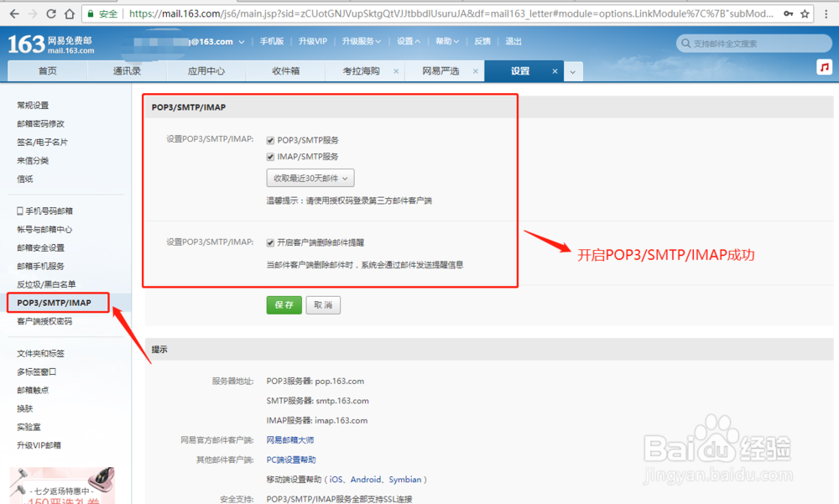Viewport: 839px width, 504px height.
Task: Click the secure lock icon in address bar
Action: click(91, 14)
